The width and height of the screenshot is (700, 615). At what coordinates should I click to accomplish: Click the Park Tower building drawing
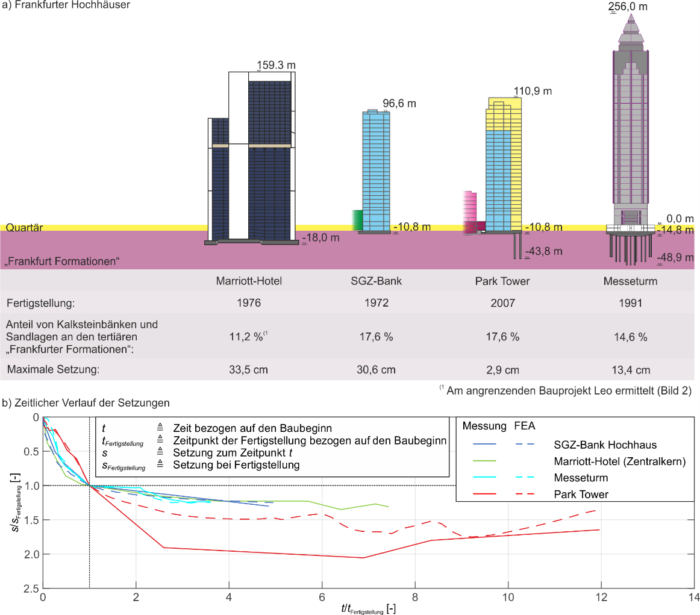tap(492, 178)
